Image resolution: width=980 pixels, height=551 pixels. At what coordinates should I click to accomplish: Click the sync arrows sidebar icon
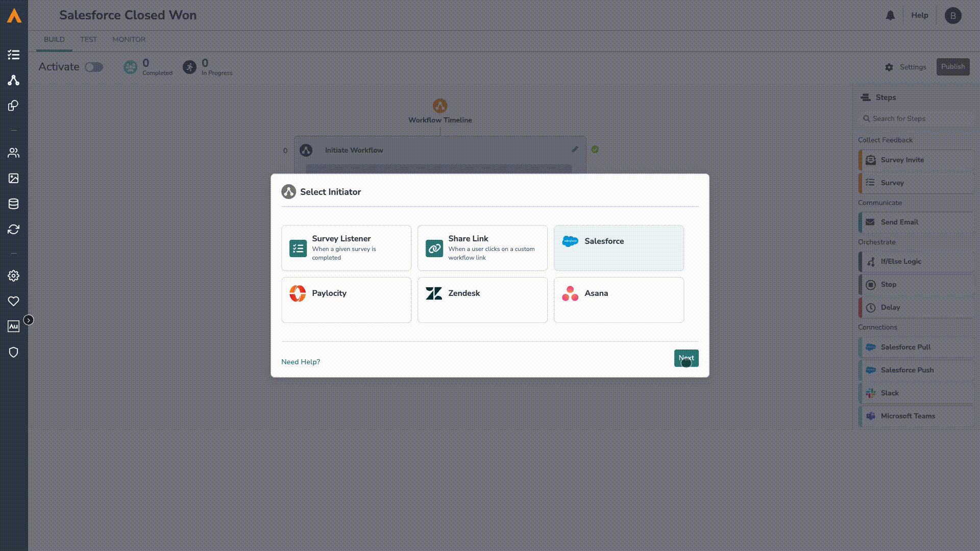click(x=14, y=229)
